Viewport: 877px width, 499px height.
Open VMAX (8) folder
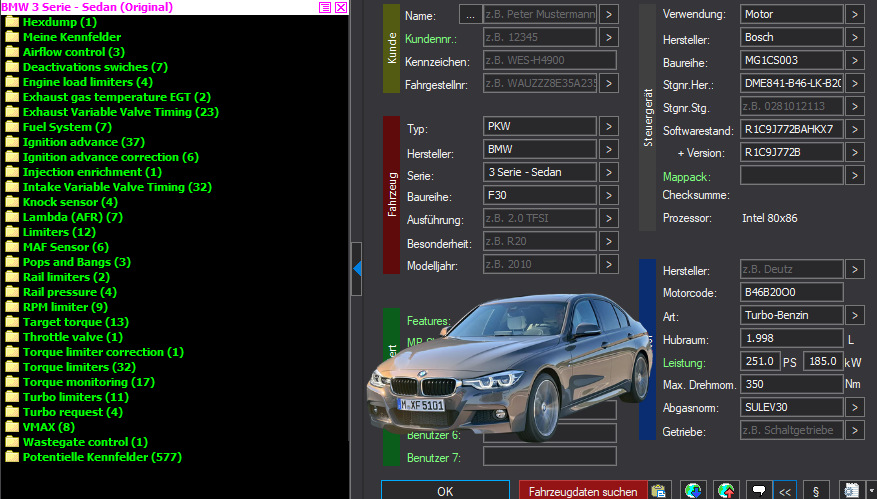(40, 427)
